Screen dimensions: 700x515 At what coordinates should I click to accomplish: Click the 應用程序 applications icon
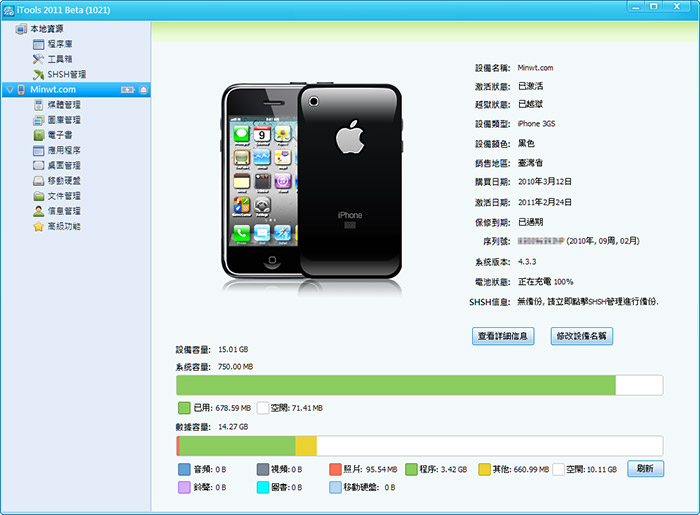pyautogui.click(x=38, y=150)
